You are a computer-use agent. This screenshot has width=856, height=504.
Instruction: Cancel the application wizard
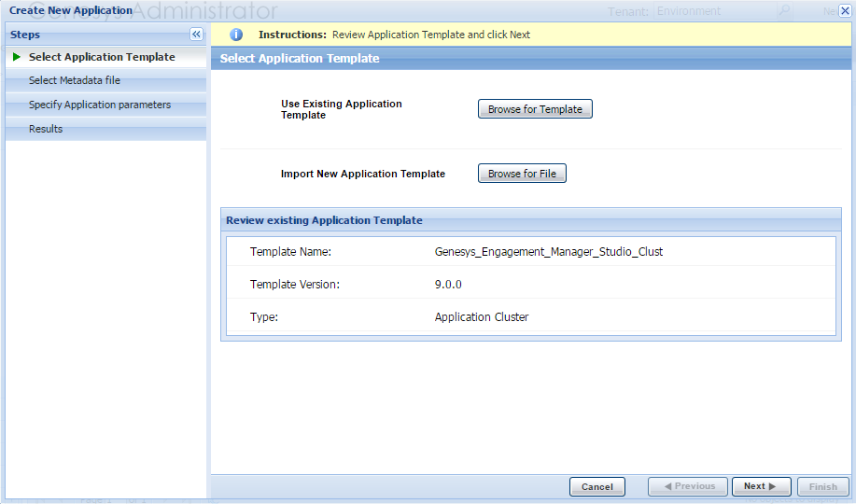click(x=597, y=486)
